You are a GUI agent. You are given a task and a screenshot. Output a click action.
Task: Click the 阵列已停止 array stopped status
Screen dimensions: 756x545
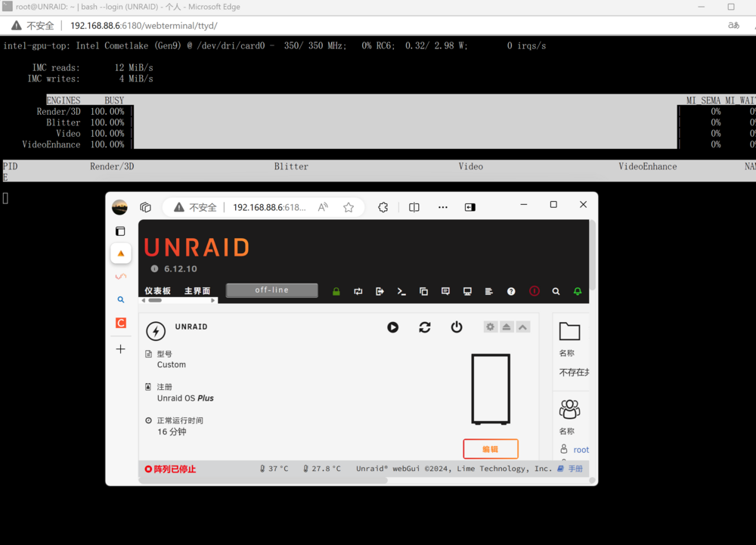(x=171, y=469)
